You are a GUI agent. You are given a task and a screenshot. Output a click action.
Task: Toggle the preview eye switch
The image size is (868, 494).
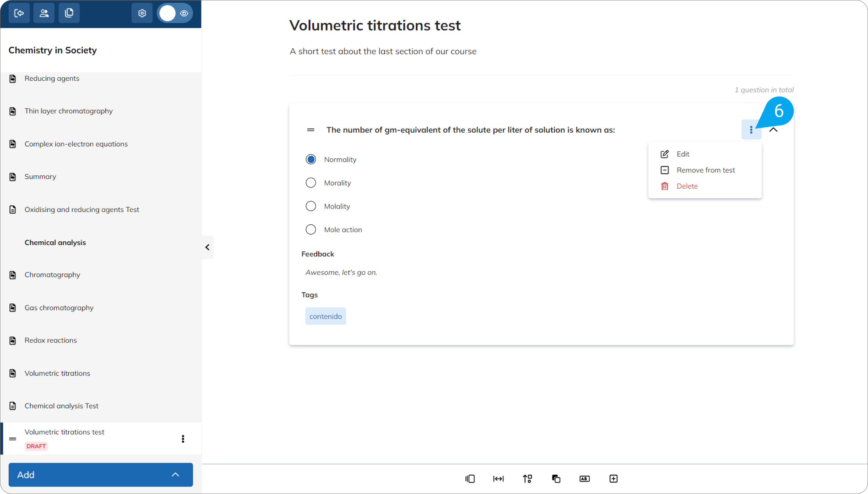point(175,13)
